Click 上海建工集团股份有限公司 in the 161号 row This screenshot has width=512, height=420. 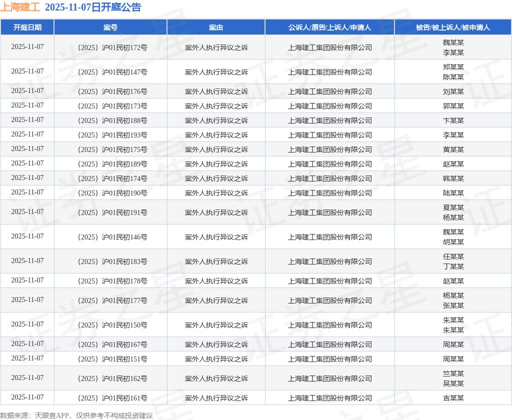(330, 398)
